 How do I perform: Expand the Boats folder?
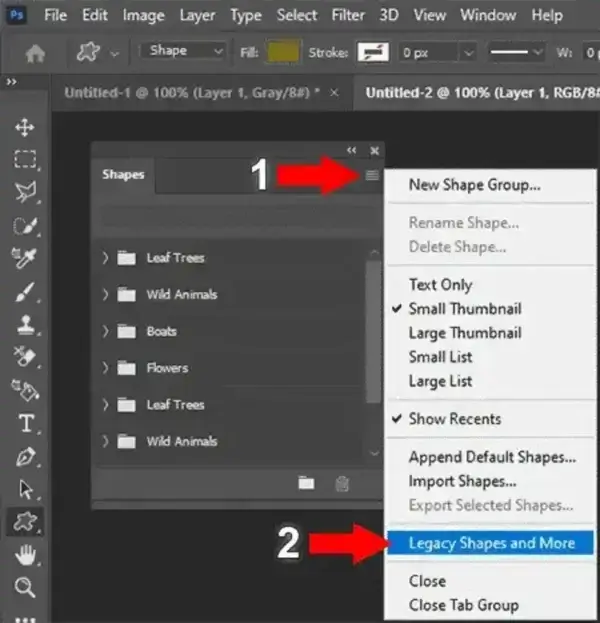[105, 331]
